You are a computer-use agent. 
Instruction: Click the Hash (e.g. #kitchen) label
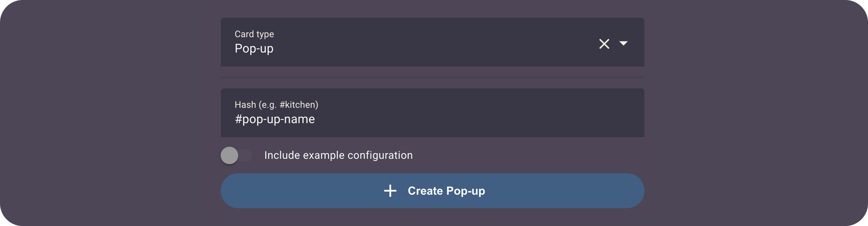click(x=276, y=105)
